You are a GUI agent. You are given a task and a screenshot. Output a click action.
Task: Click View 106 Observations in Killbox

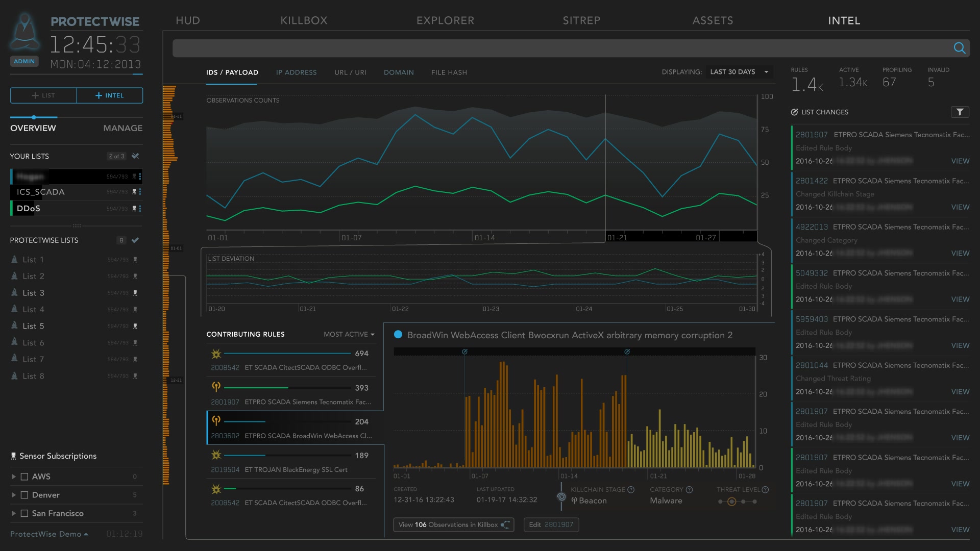[453, 524]
